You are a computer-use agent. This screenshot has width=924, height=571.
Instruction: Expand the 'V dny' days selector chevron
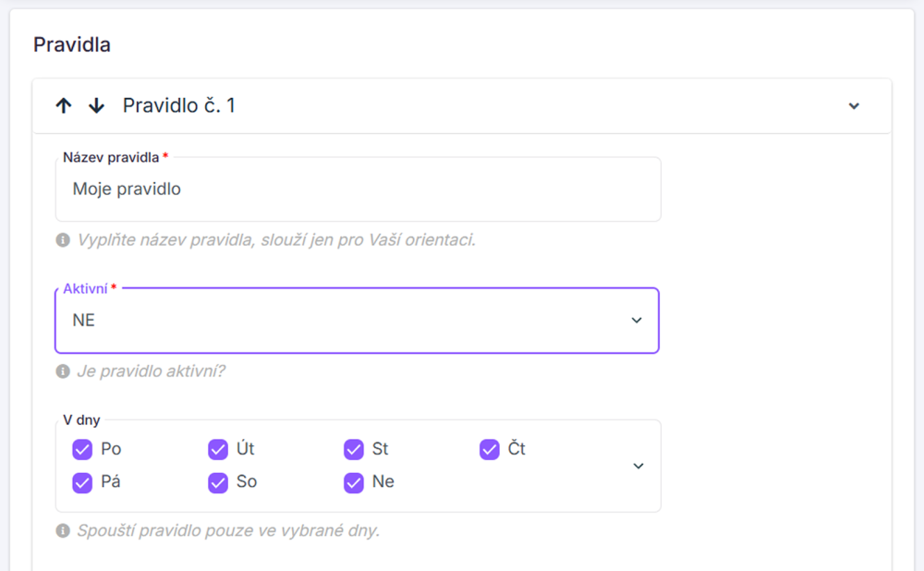click(638, 466)
